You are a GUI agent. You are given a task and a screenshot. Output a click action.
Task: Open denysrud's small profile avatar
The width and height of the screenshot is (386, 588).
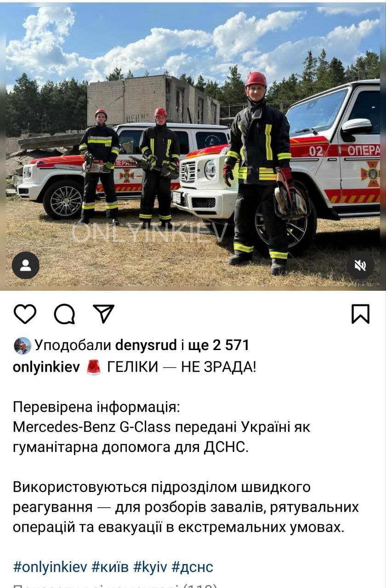coord(23,345)
